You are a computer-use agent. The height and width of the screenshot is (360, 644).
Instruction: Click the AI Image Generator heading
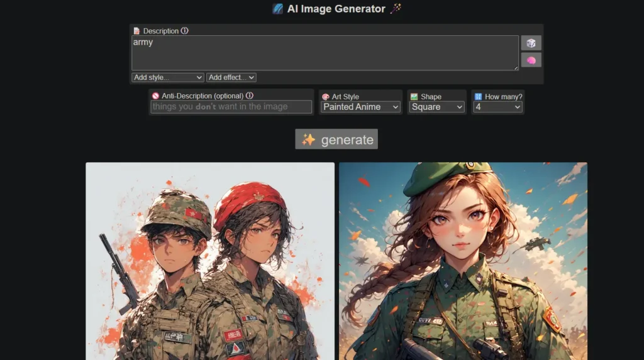336,9
